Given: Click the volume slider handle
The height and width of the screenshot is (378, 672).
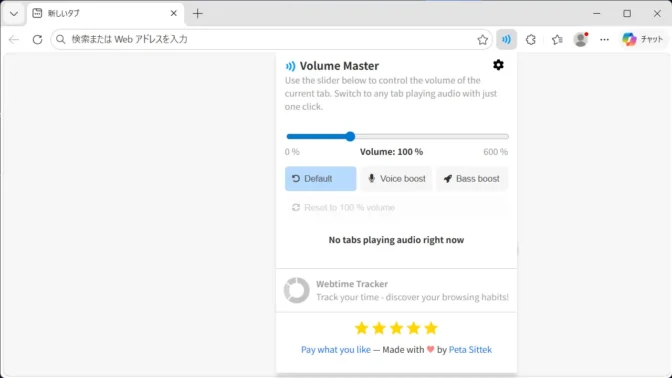Looking at the screenshot, I should point(350,136).
